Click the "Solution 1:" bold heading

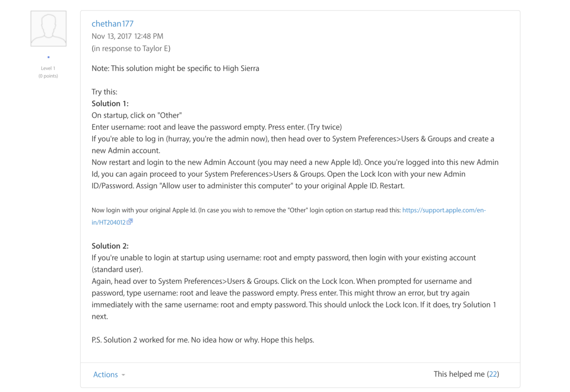[x=110, y=104]
